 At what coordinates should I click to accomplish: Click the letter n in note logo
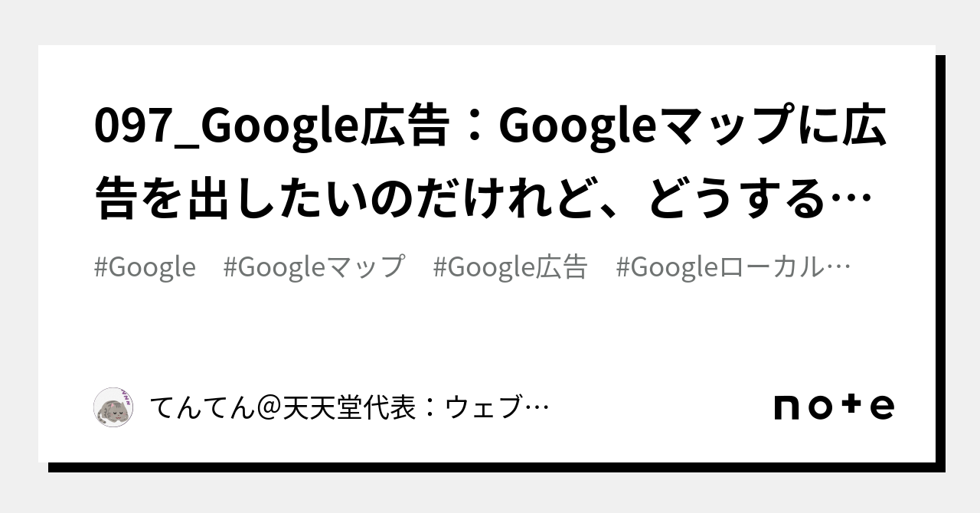coord(789,407)
